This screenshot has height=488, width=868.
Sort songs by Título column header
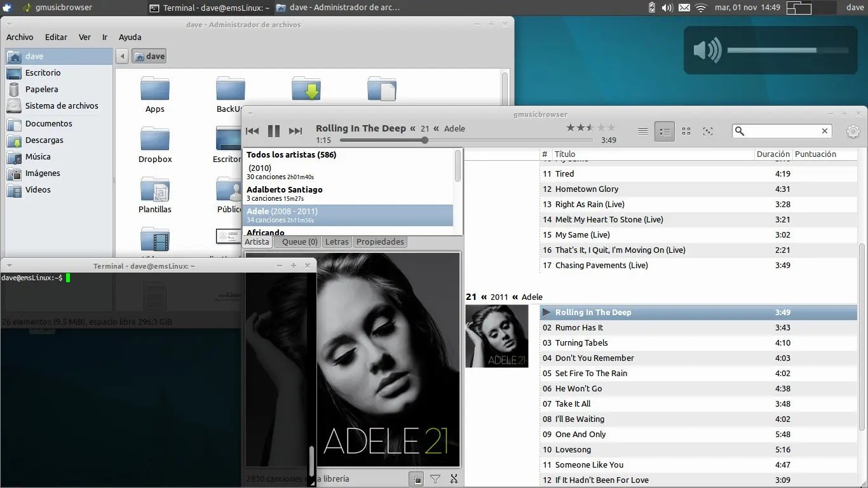[x=653, y=154]
